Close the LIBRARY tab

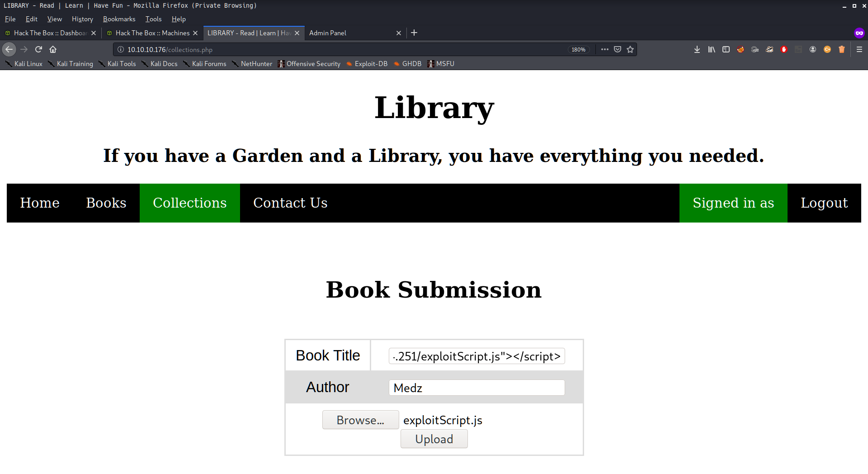pyautogui.click(x=297, y=33)
